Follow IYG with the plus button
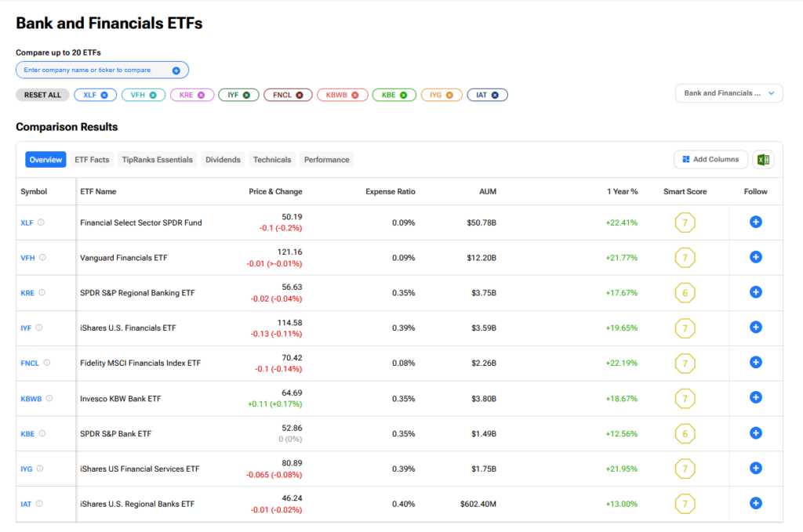The image size is (803, 532). tap(756, 468)
